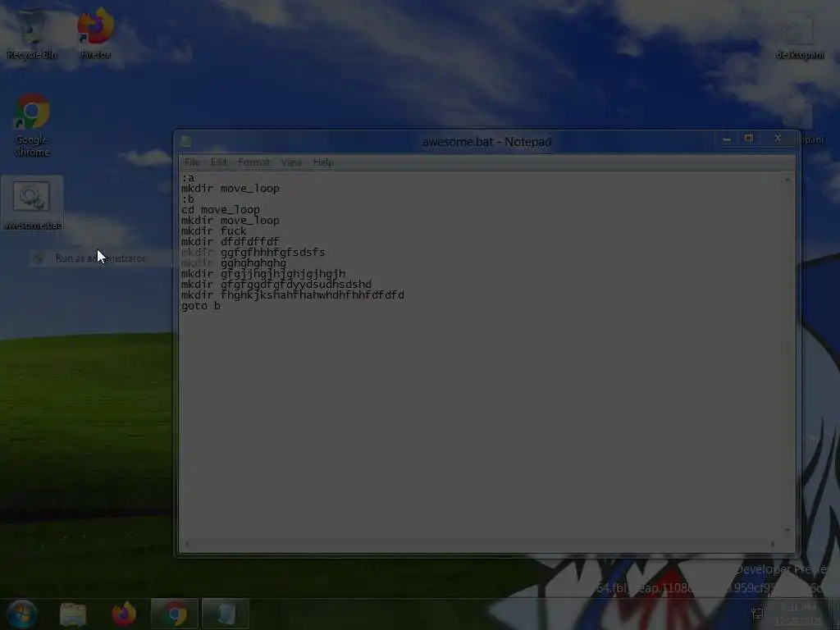This screenshot has height=630, width=840.
Task: Open the Edit menu in Notepad
Action: [218, 162]
